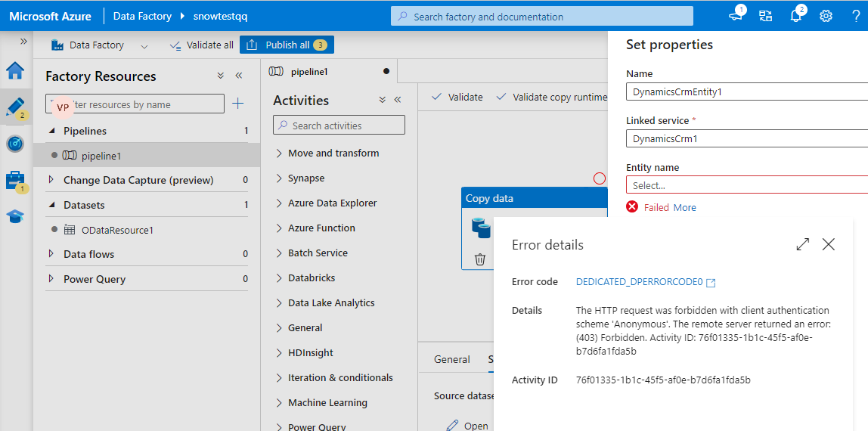Viewport: 868px width, 431px height.
Task: Delete the Copy data activity trash icon
Action: [x=480, y=259]
